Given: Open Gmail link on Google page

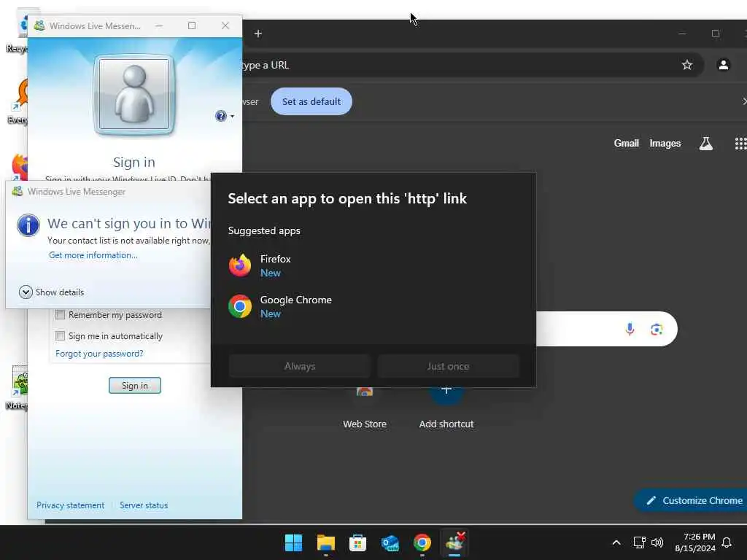Looking at the screenshot, I should click(x=626, y=144).
